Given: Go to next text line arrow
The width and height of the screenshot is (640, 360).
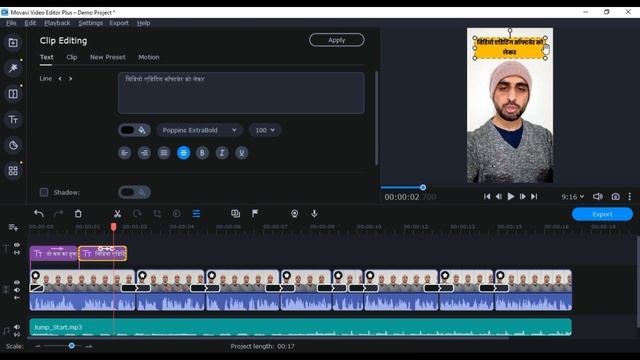Looking at the screenshot, I should [70, 78].
